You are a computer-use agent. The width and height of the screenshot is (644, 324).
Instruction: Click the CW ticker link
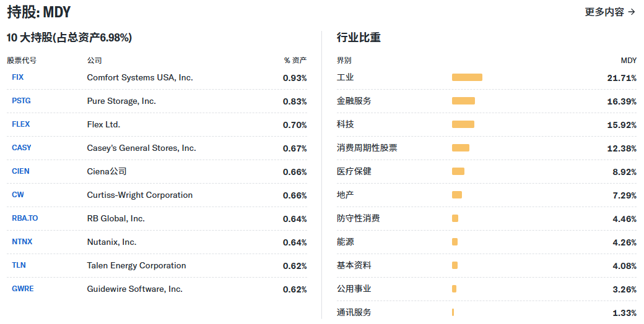(x=18, y=195)
